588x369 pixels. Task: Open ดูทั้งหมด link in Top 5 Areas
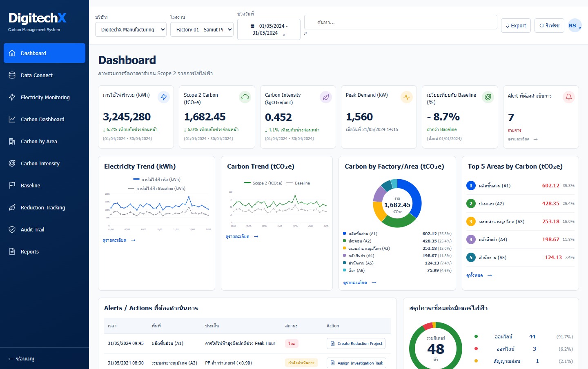479,276
